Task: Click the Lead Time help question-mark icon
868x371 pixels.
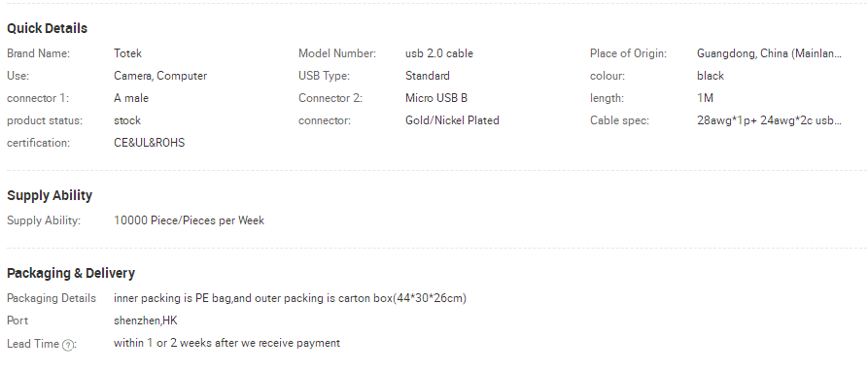Action: click(x=67, y=345)
